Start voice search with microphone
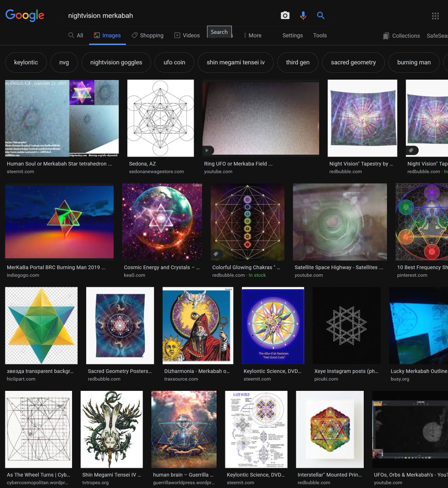The width and height of the screenshot is (448, 488). tap(303, 15)
